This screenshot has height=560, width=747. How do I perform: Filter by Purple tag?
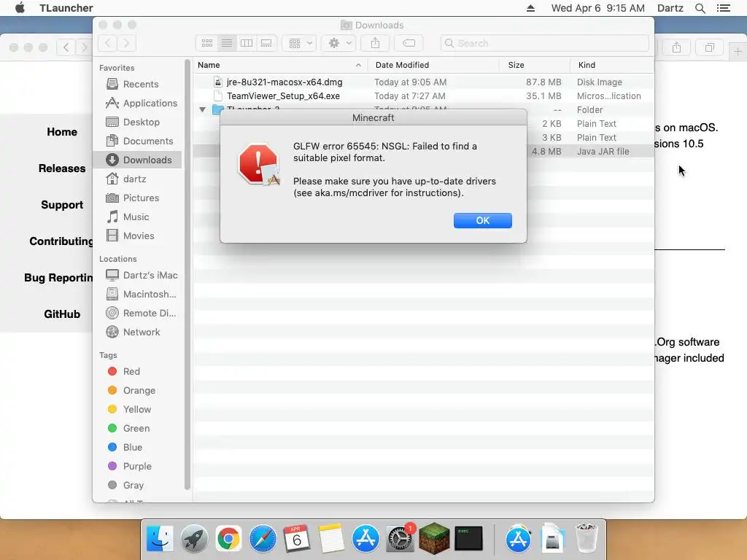[130, 467]
